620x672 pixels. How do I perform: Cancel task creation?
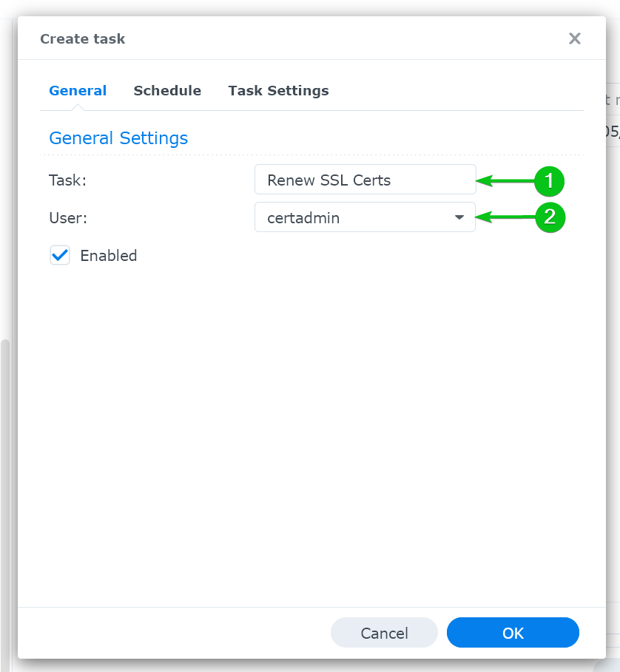384,633
